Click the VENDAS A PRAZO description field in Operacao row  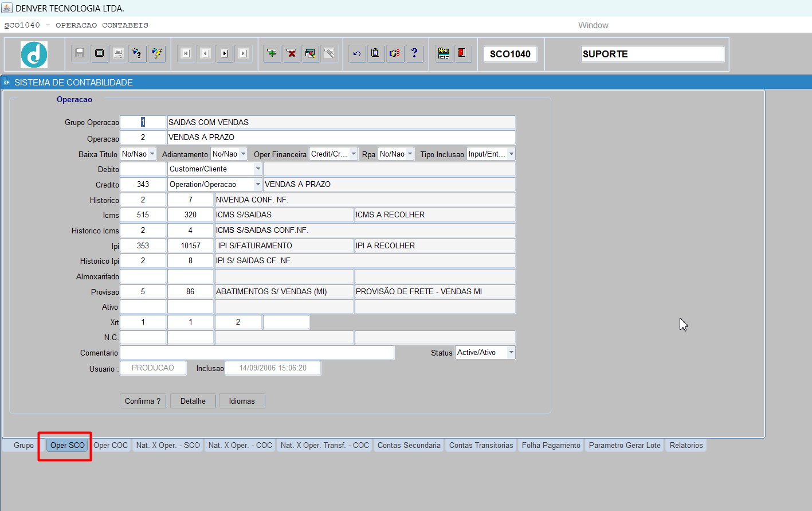coord(341,138)
